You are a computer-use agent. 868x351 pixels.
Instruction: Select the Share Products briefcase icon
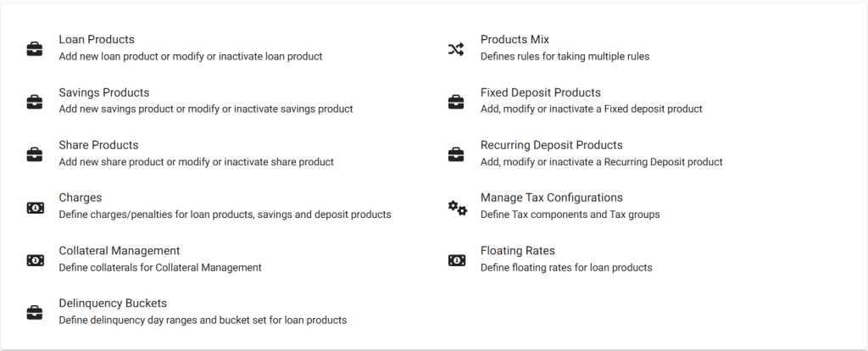pos(34,154)
